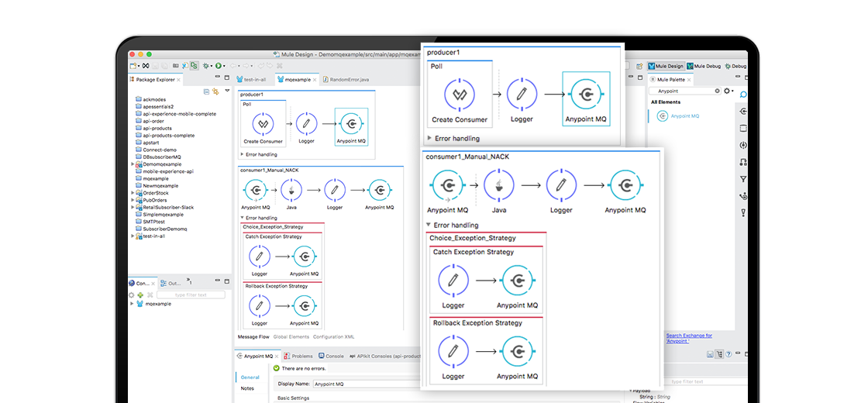Select the mqexample editor tab
The image size is (868, 403).
click(298, 80)
